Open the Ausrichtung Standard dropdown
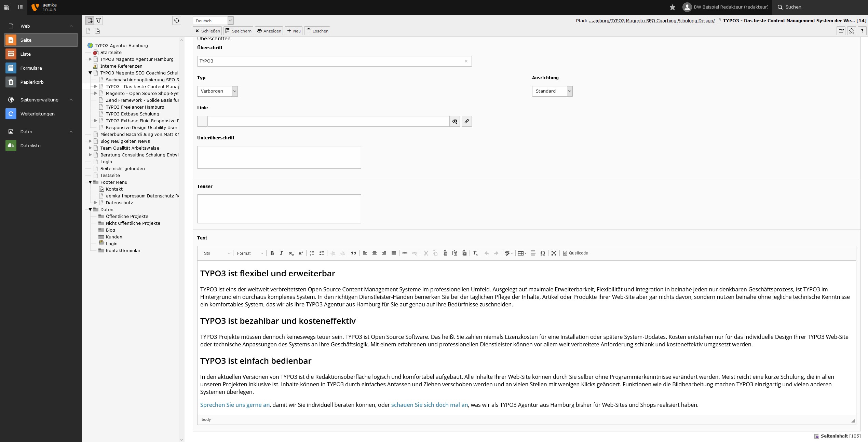This screenshot has height=442, width=868. pos(552,91)
